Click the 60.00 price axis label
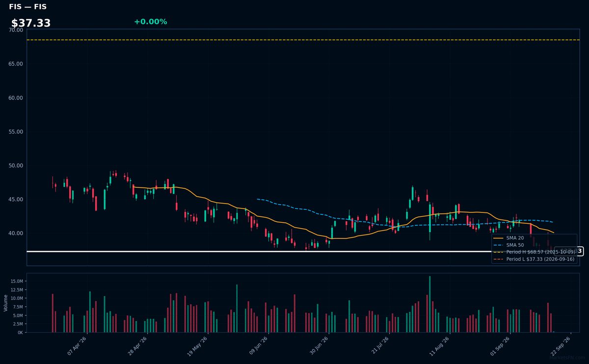This screenshot has height=364, width=589. click(16, 98)
